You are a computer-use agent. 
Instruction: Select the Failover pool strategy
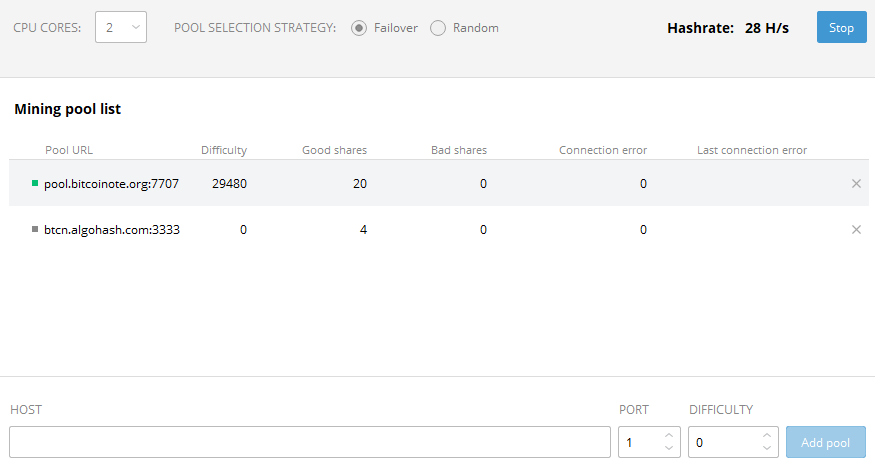(x=359, y=28)
